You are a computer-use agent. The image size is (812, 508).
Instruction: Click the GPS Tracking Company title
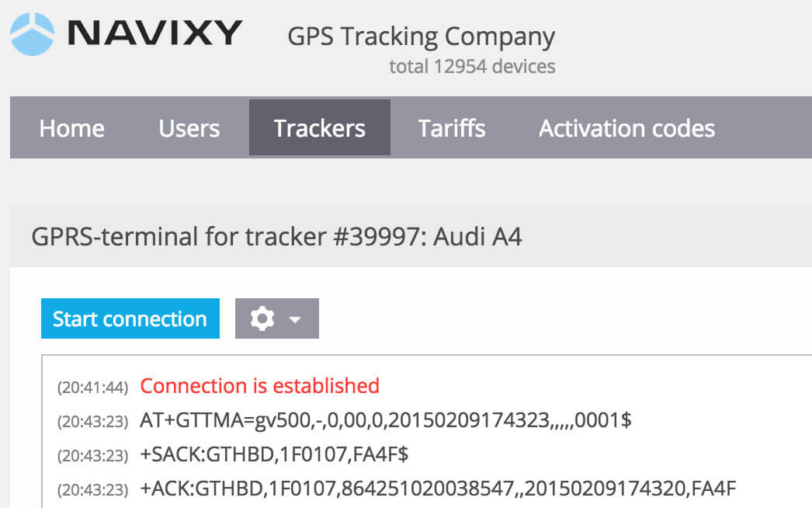[x=421, y=37]
